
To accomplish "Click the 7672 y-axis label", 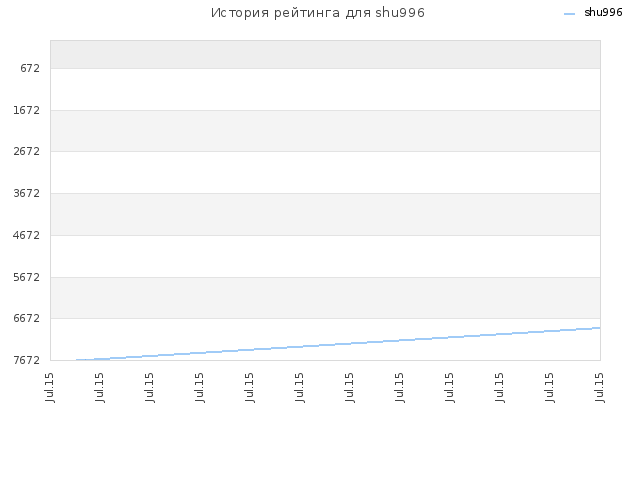I will (27, 360).
